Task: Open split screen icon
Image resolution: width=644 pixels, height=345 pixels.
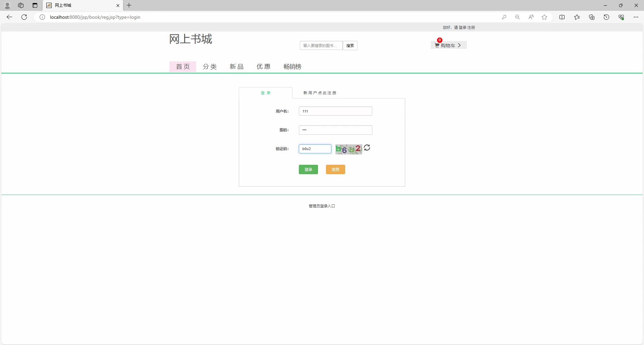Action: pos(562,17)
